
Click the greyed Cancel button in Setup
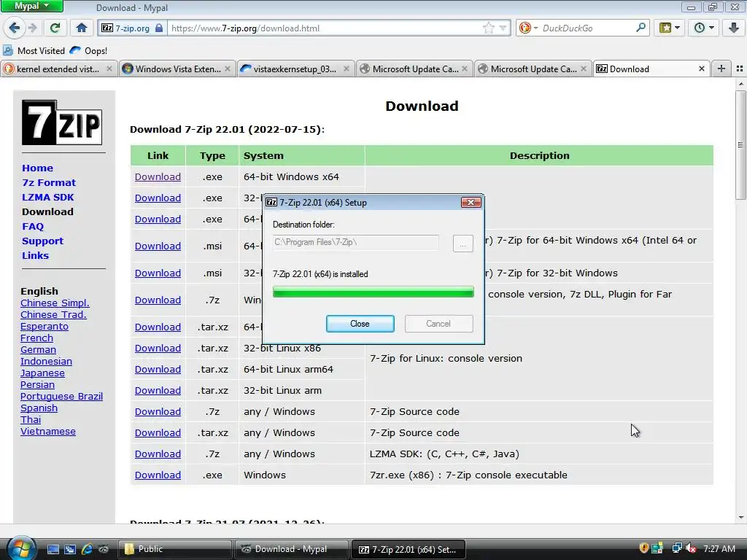[438, 324]
